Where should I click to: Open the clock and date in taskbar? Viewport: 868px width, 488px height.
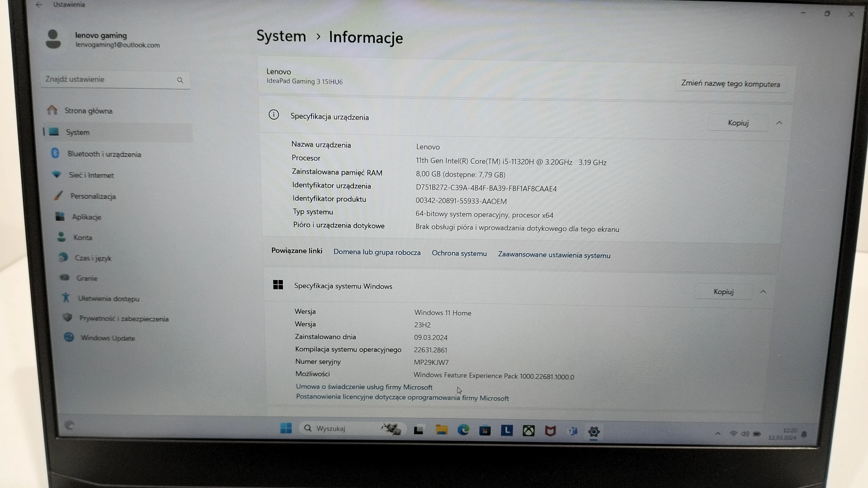tap(782, 434)
